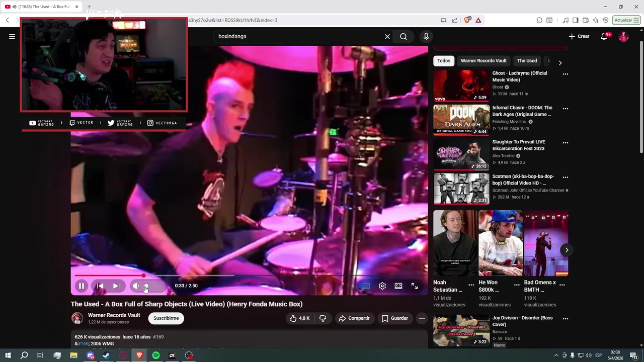Open the account avatar menu
Screen dimensions: 644x362
click(623, 37)
